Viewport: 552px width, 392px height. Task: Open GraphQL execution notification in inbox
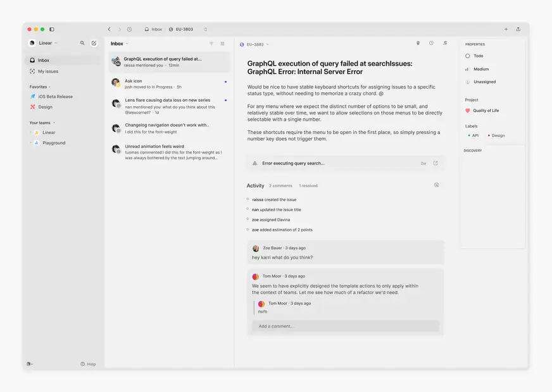pos(169,62)
